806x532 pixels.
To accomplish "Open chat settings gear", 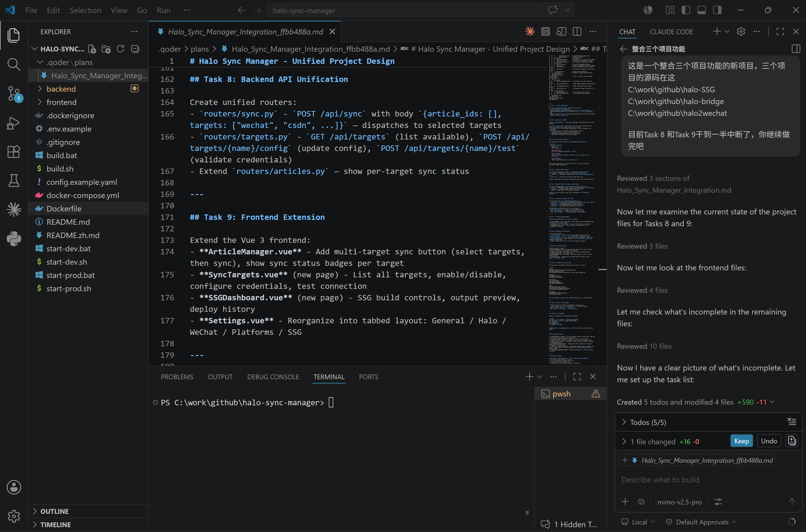I will tap(741, 31).
